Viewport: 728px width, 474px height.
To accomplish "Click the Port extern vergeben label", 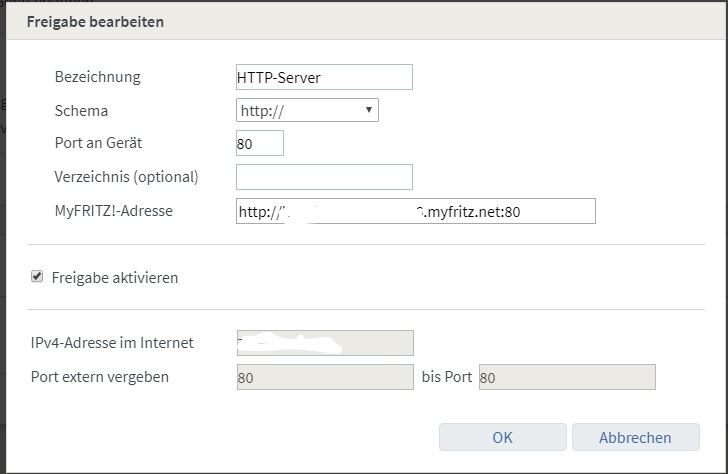I will pyautogui.click(x=100, y=377).
